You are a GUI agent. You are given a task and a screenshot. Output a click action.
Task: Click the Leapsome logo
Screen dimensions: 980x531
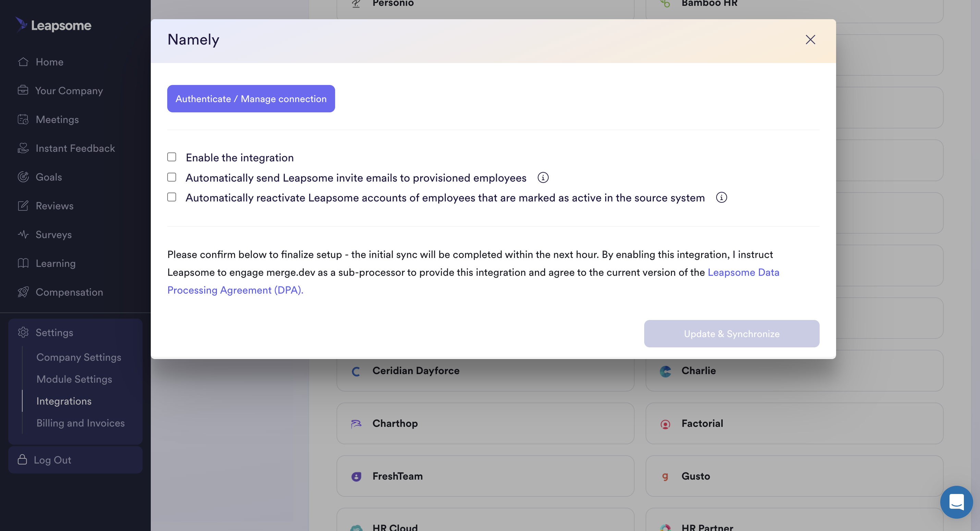[53, 25]
